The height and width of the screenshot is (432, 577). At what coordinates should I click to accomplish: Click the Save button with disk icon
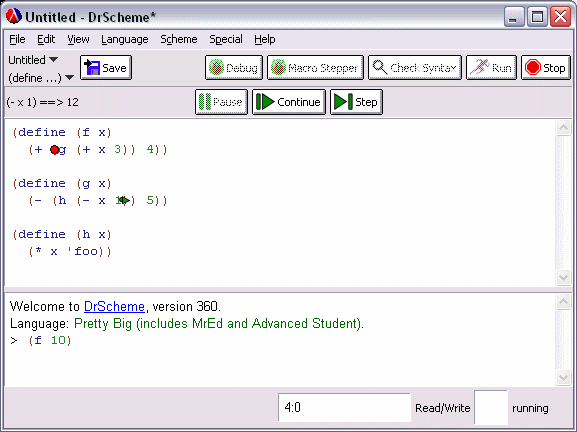point(106,68)
